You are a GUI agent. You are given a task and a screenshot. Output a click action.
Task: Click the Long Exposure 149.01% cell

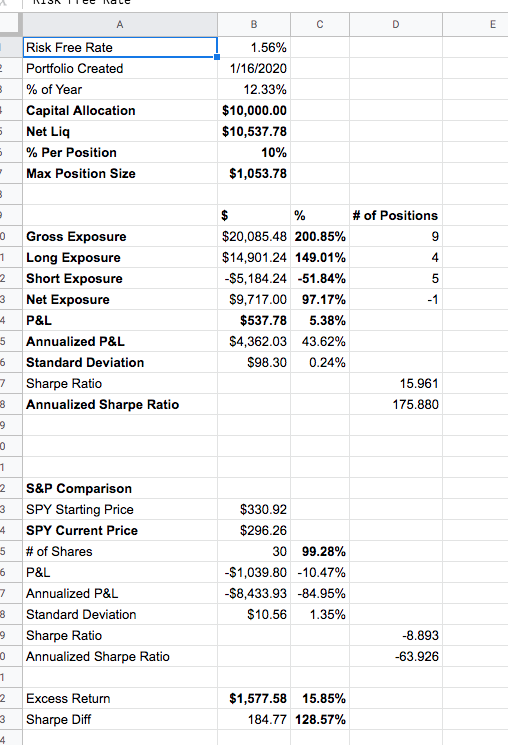coord(320,258)
